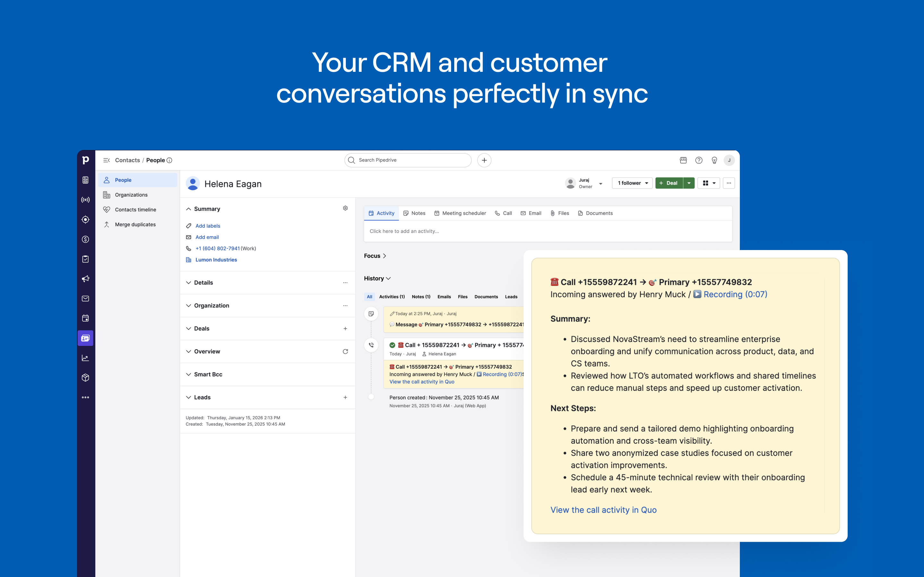The image size is (924, 577).
Task: Collapse the History section
Action: 377,279
